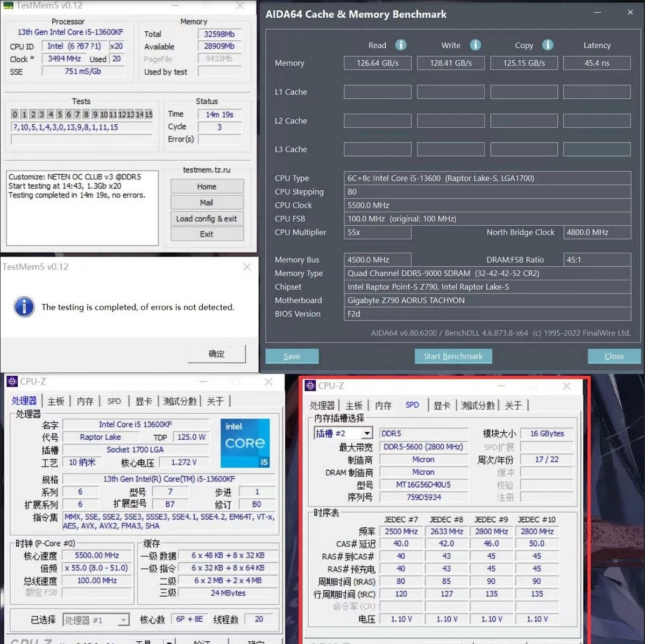
Task: Switch to SPD tab in left CPU-Z
Action: click(114, 402)
